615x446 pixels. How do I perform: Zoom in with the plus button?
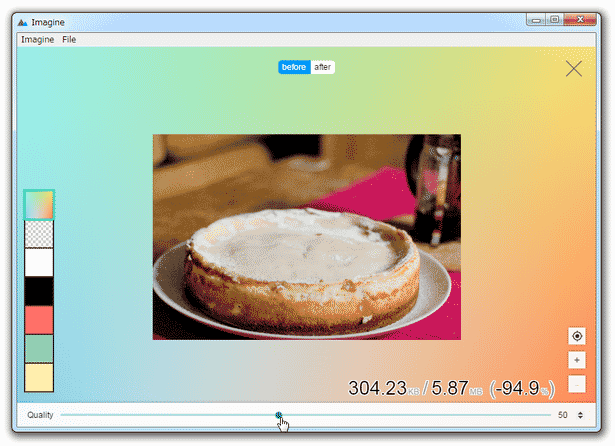click(577, 360)
